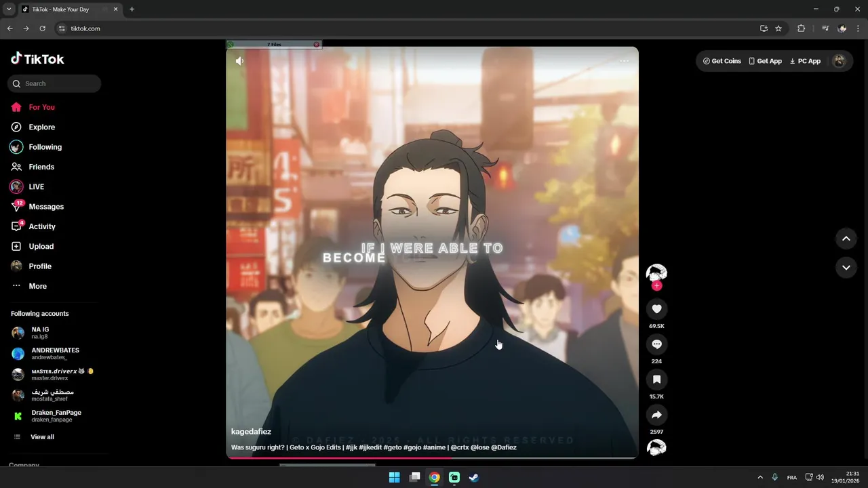Open the Windows Start menu
This screenshot has width=868, height=488.
point(394,477)
